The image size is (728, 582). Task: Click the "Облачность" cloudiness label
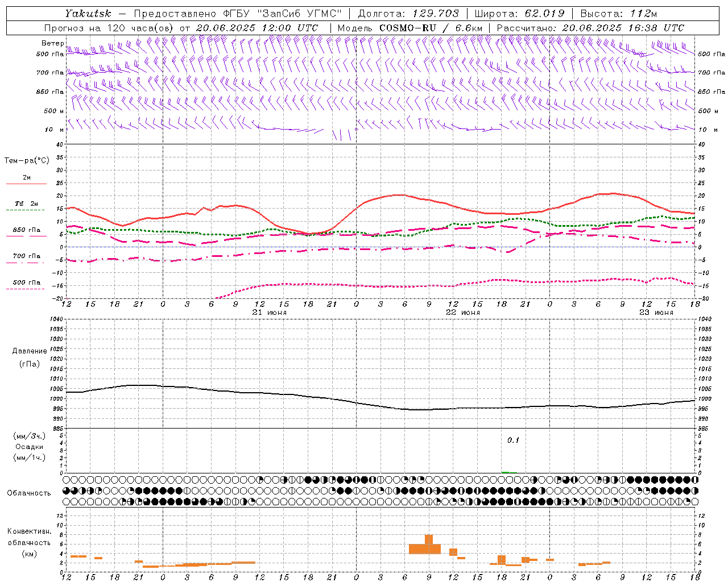pyautogui.click(x=29, y=493)
